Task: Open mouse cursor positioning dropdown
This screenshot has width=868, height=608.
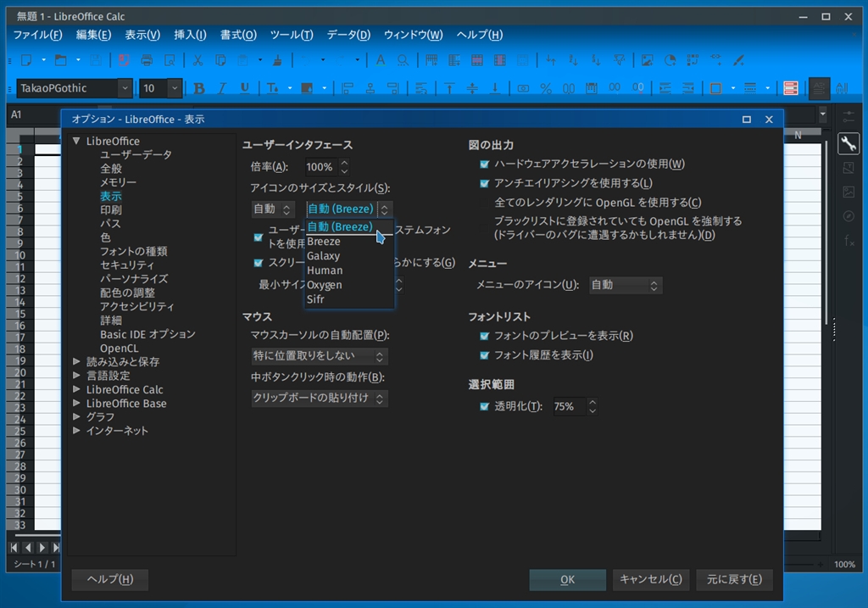Action: 320,356
